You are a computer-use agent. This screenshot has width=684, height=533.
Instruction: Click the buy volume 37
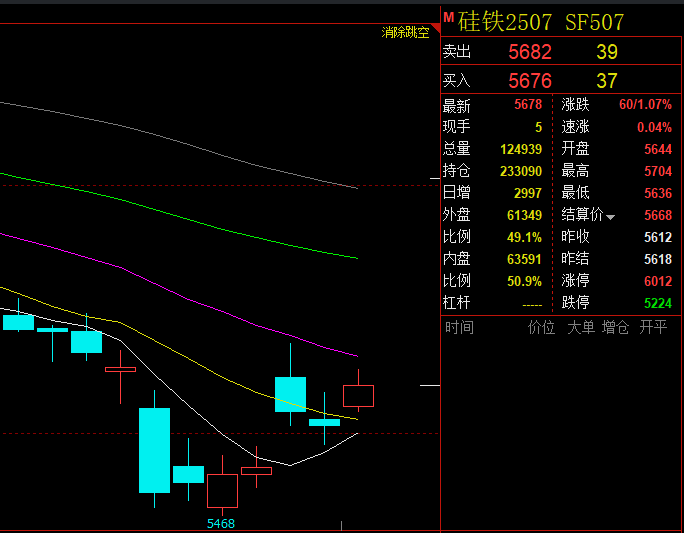(607, 81)
